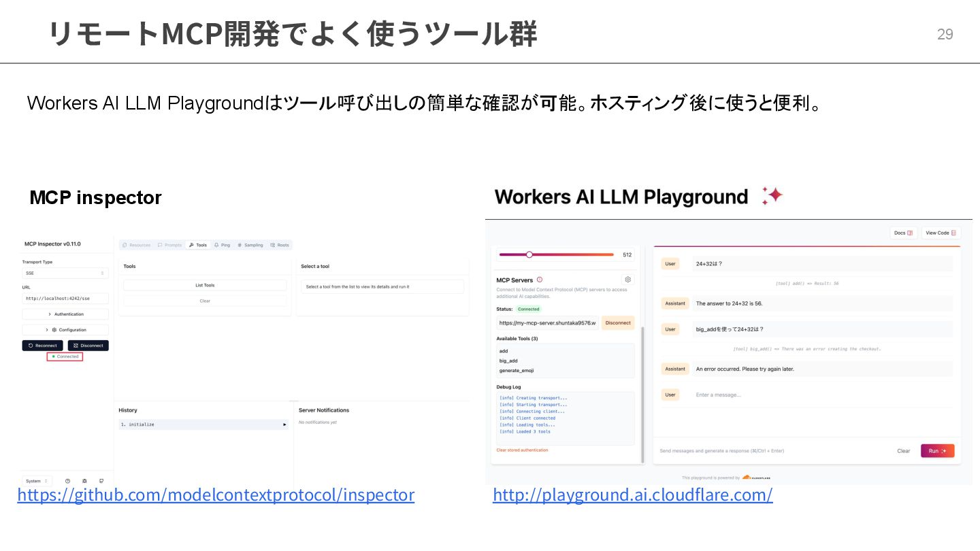Image resolution: width=980 pixels, height=551 pixels.
Task: Switch to the Resources tab
Action: coord(136,245)
